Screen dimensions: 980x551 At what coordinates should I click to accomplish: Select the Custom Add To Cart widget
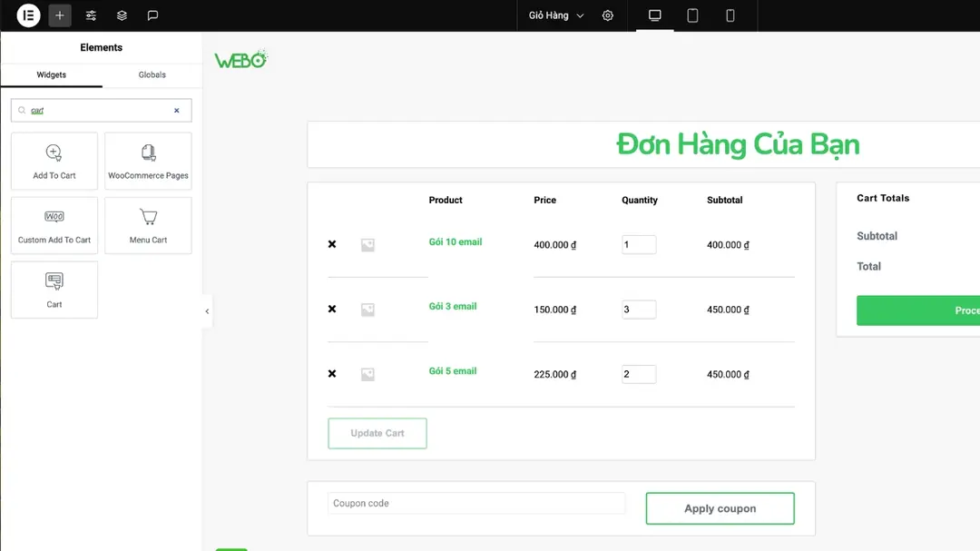54,226
